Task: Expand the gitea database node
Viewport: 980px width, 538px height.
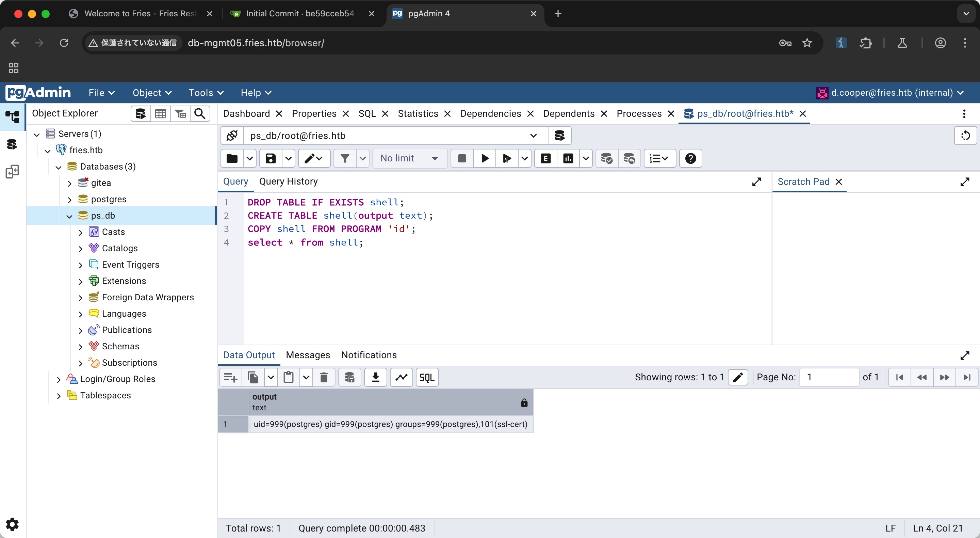Action: point(70,183)
